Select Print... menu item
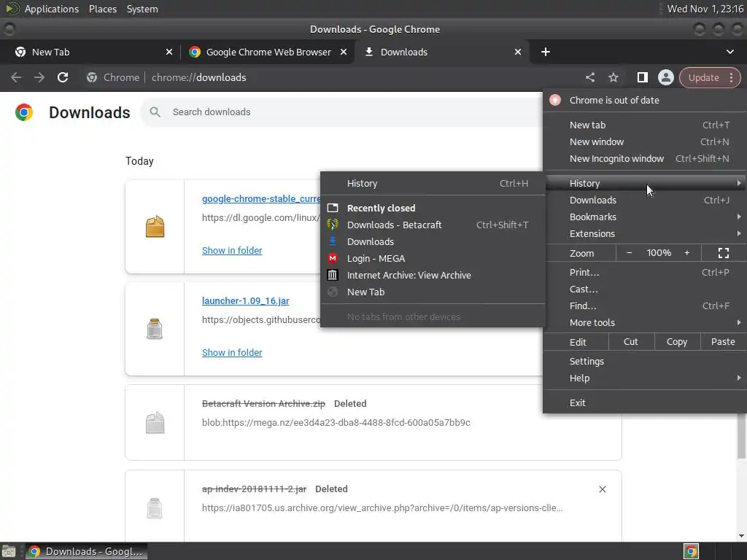747x560 pixels. click(645, 273)
